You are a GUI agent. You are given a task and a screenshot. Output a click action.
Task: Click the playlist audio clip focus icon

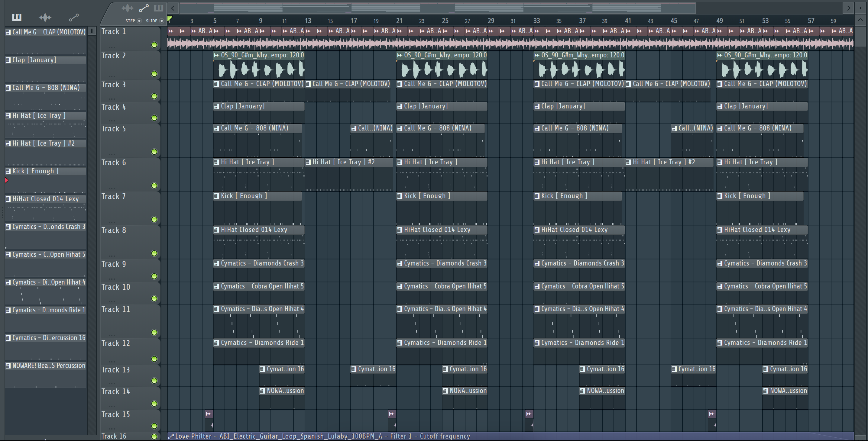click(x=127, y=8)
